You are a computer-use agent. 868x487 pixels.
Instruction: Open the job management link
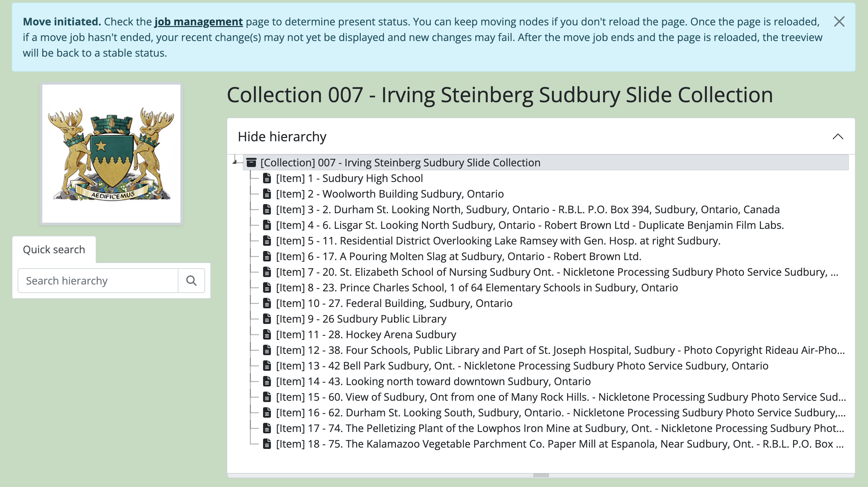pos(199,21)
